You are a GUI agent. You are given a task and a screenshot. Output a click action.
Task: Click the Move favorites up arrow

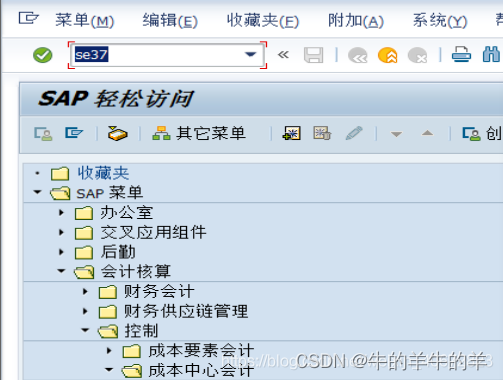(427, 134)
